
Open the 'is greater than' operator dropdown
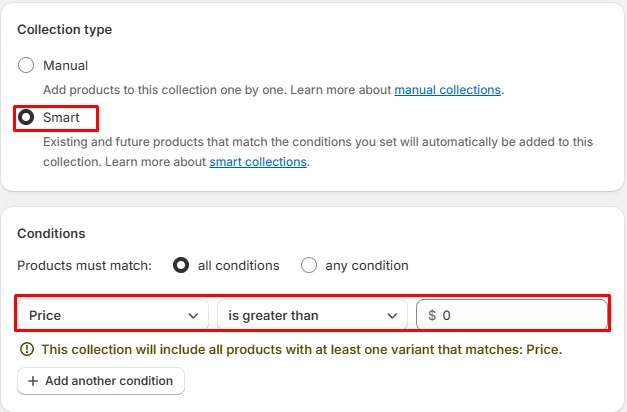click(312, 315)
